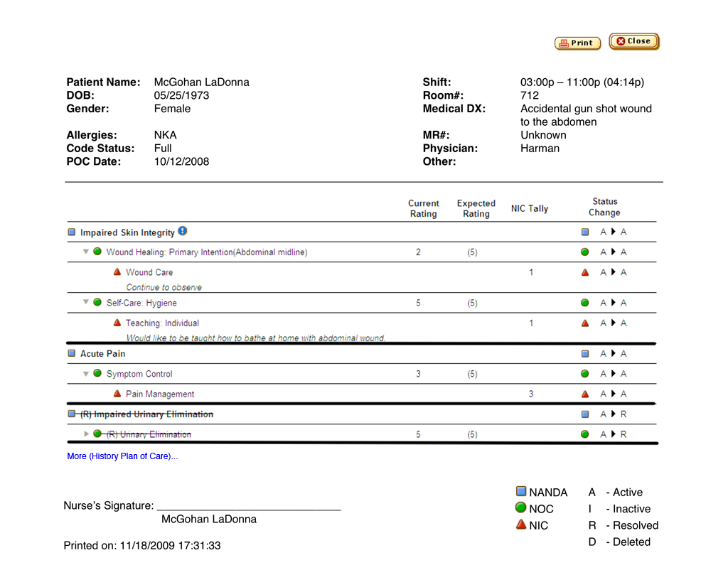The height and width of the screenshot is (570, 728).
Task: Select the blue NANDA square before Acute Pain
Action: (72, 353)
